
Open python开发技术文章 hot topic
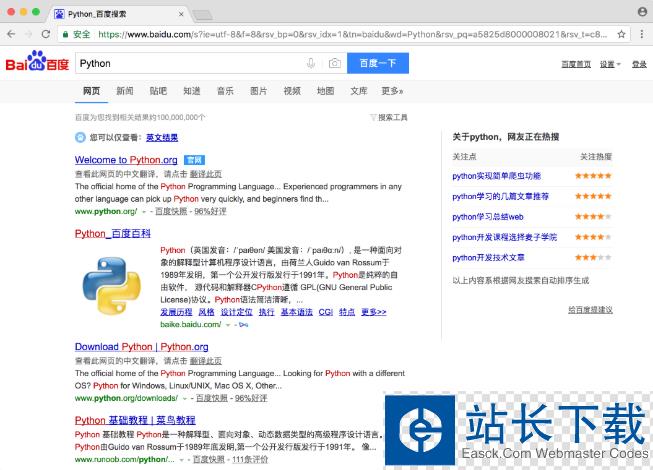[x=488, y=258]
